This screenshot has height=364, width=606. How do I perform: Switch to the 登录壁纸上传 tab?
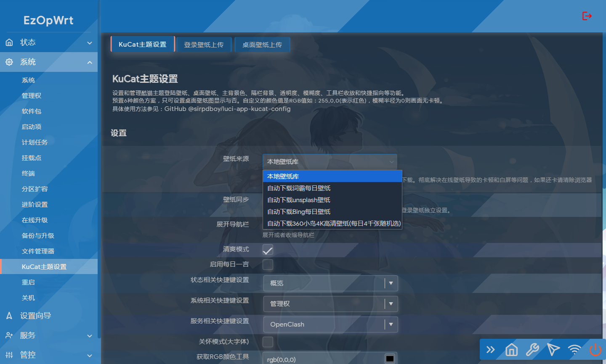204,45
